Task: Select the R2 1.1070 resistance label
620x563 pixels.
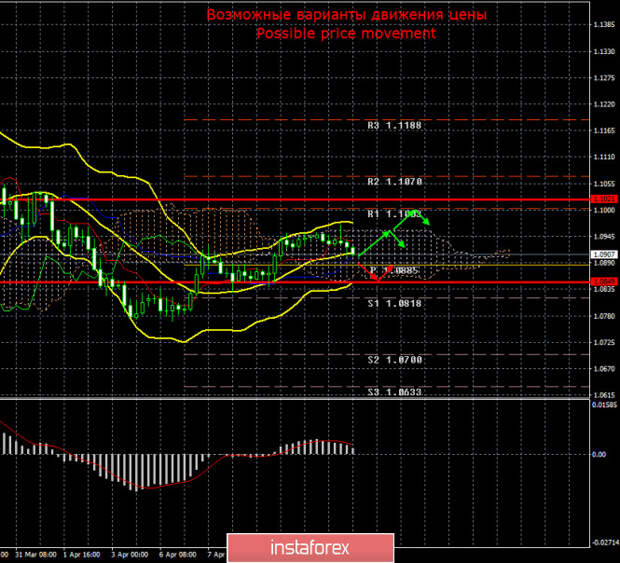Action: point(394,181)
